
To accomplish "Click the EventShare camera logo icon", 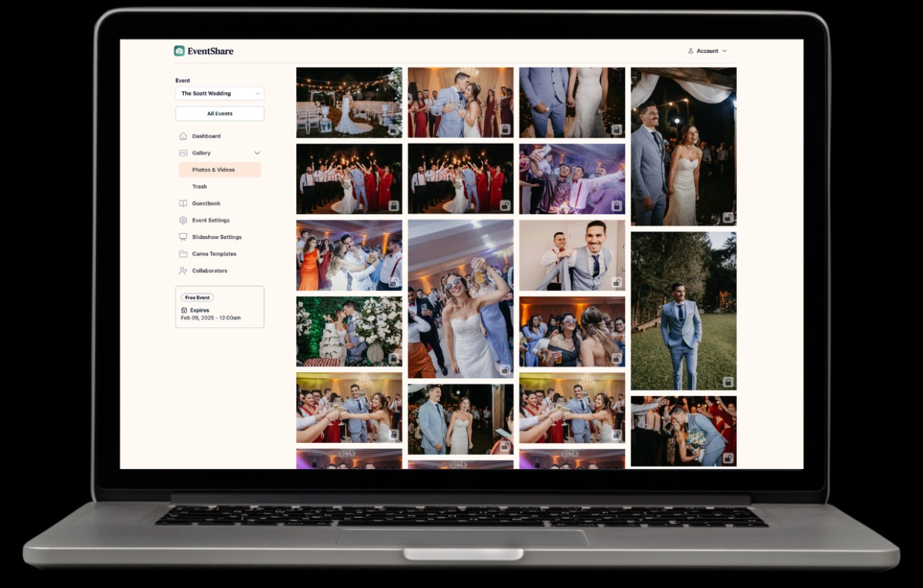I will tap(179, 51).
